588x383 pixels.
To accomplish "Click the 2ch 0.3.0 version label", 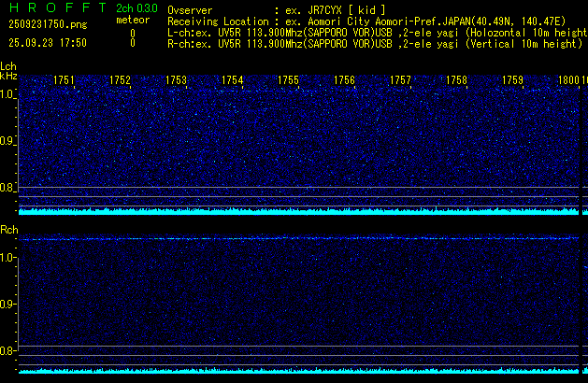I will (136, 8).
